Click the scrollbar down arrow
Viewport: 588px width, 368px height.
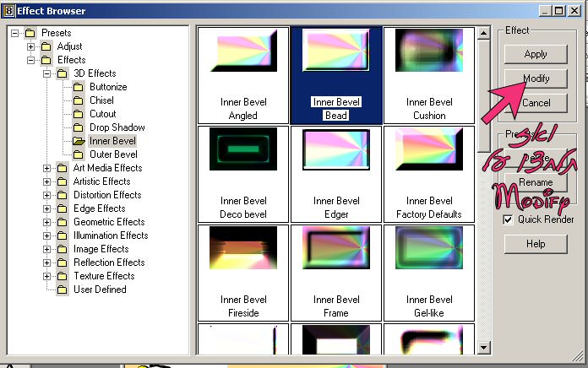[x=483, y=347]
